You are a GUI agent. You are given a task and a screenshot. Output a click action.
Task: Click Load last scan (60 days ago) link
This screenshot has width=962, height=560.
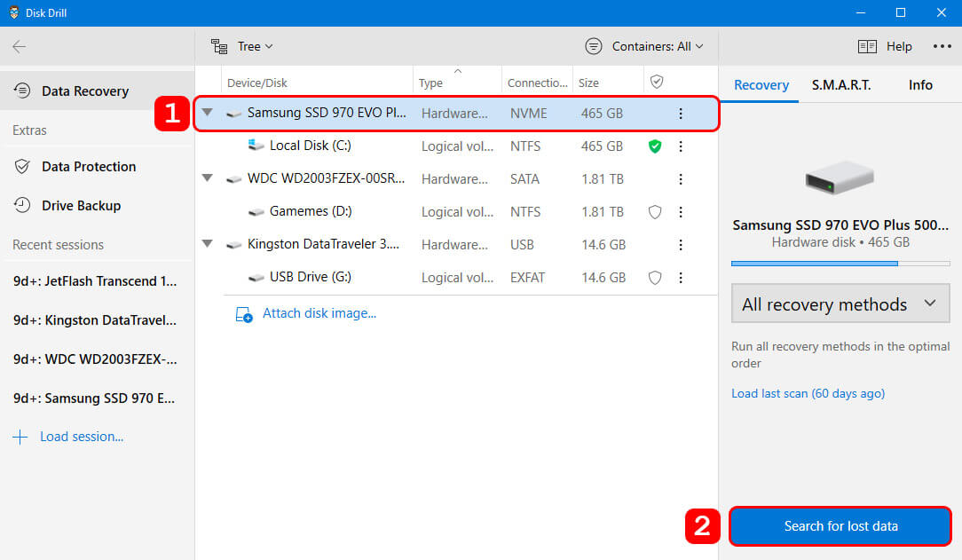point(808,393)
